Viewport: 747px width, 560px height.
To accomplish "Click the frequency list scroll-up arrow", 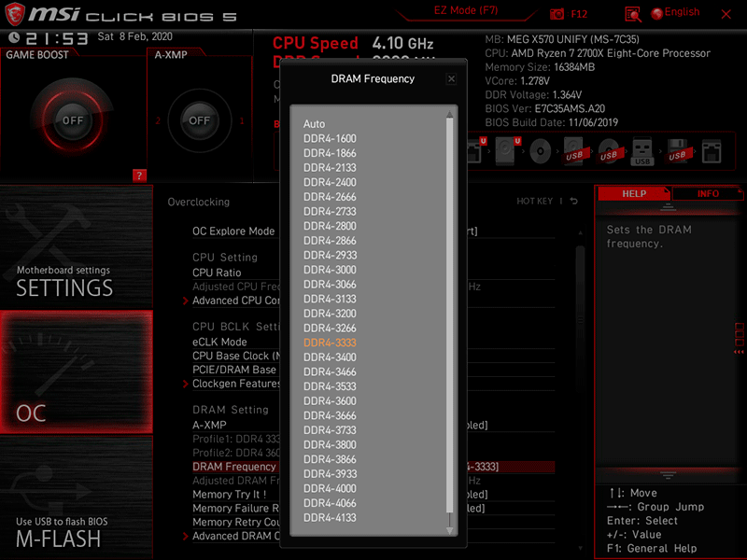I will (x=449, y=114).
